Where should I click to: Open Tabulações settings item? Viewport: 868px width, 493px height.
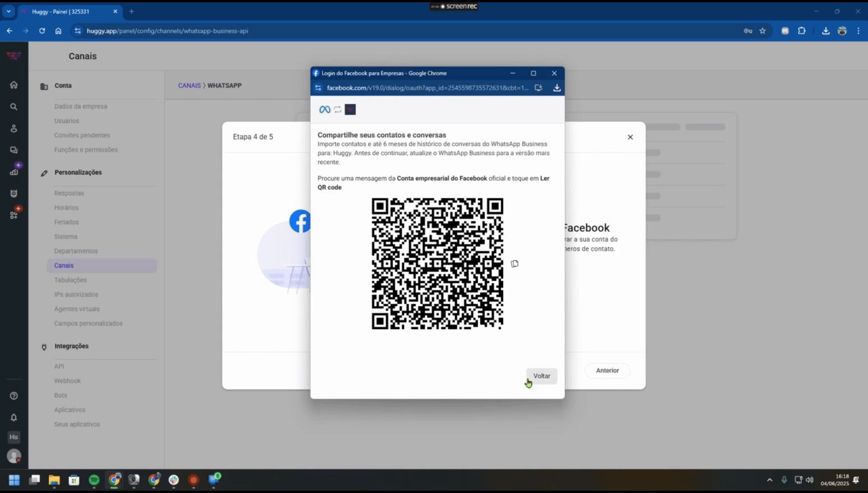click(x=70, y=280)
